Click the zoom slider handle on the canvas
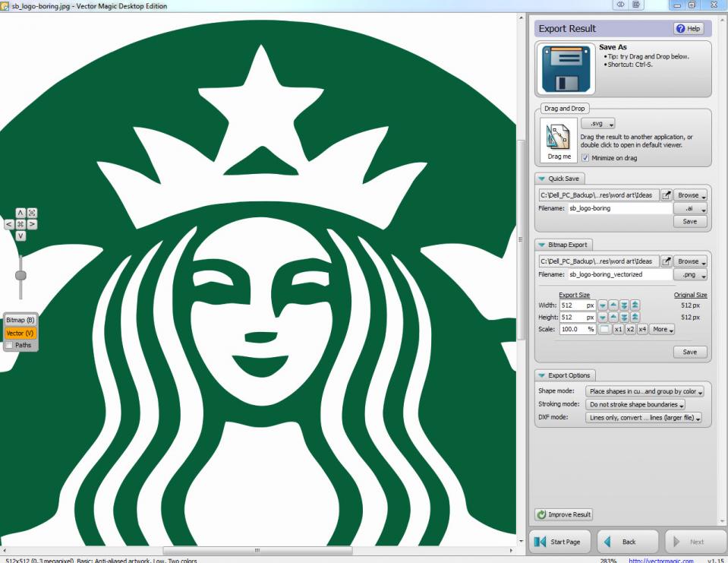This screenshot has height=563, width=728. point(20,276)
